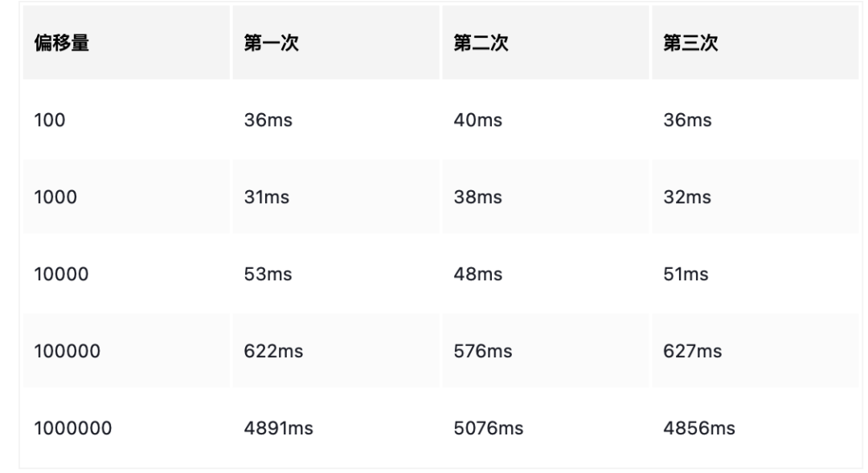
Task: Select the offset cell showing 1000
Action: pyautogui.click(x=126, y=197)
